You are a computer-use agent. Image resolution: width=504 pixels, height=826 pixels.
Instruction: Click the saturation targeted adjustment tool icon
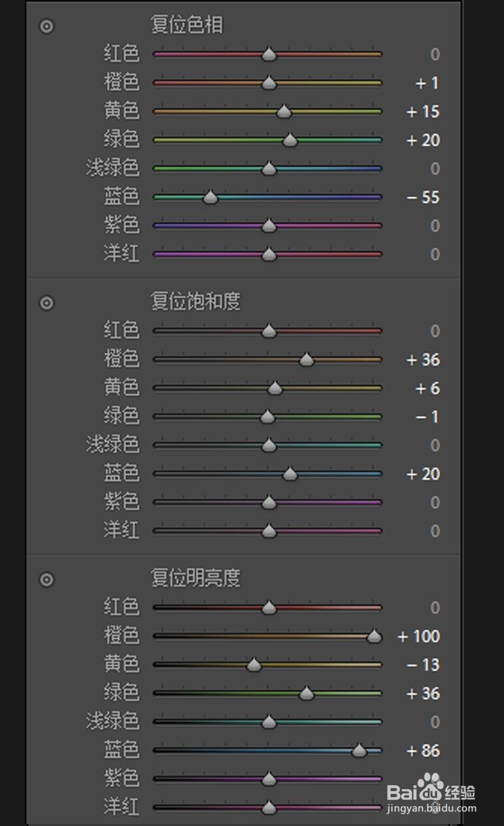pos(47,303)
